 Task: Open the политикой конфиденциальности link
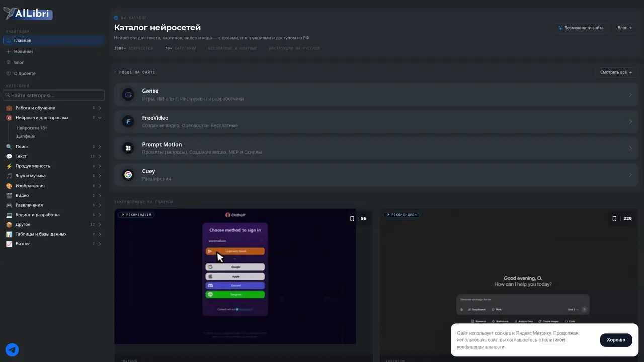[x=511, y=343]
